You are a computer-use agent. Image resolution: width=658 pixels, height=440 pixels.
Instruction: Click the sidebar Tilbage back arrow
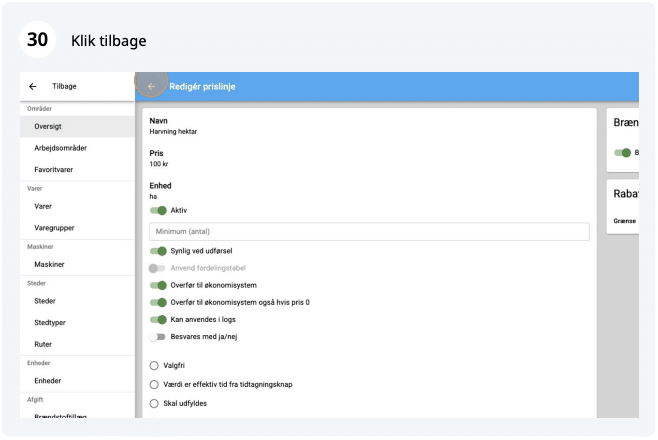[33, 87]
